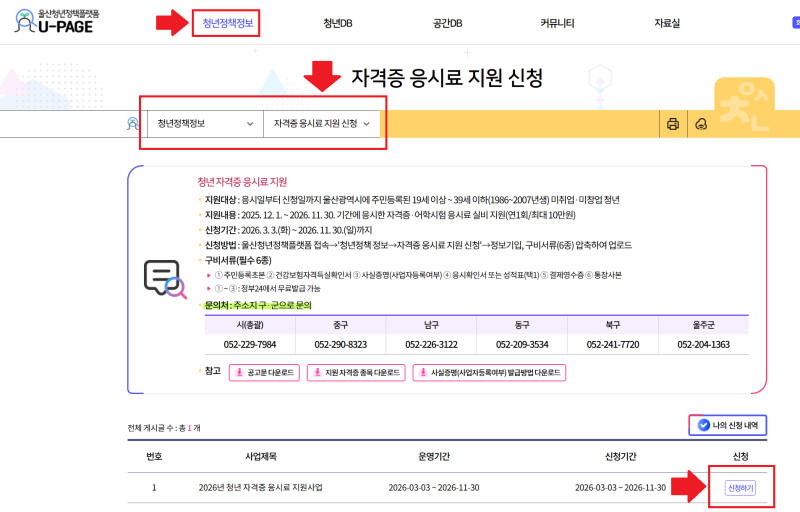800x512 pixels.
Task: Click the 번호 column header
Action: [x=154, y=456]
